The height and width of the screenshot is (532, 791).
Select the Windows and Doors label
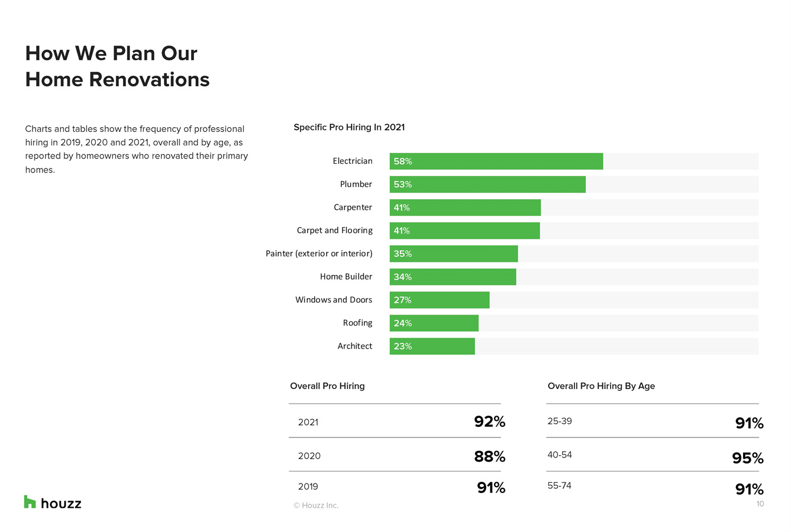pyautogui.click(x=334, y=300)
